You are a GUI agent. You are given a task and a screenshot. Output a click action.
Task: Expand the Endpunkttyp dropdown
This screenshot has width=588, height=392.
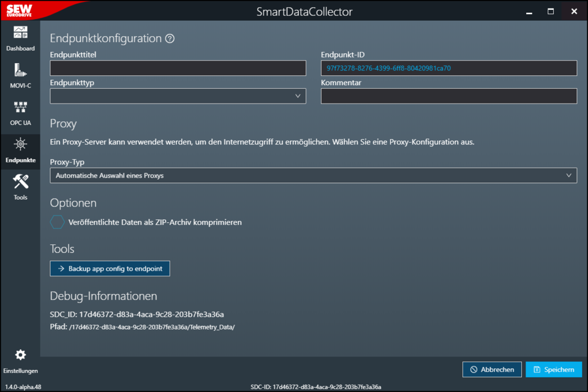pos(178,96)
